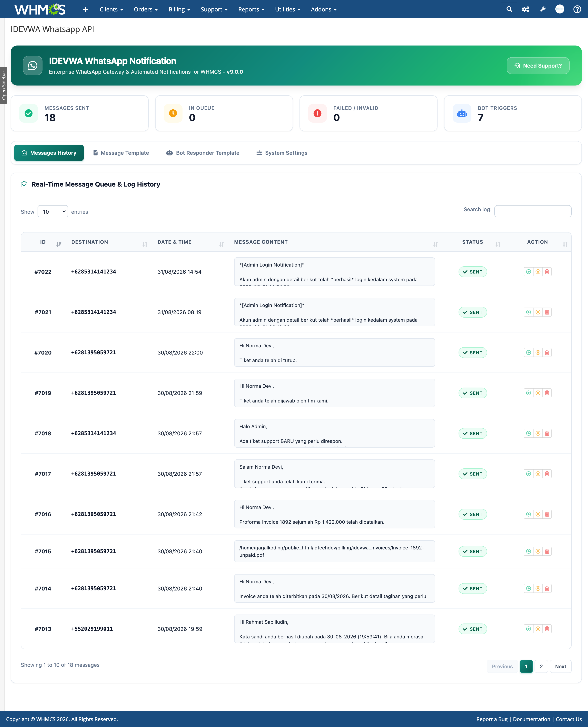The width and height of the screenshot is (588, 727).
Task: Open the System Settings tab
Action: tap(282, 153)
